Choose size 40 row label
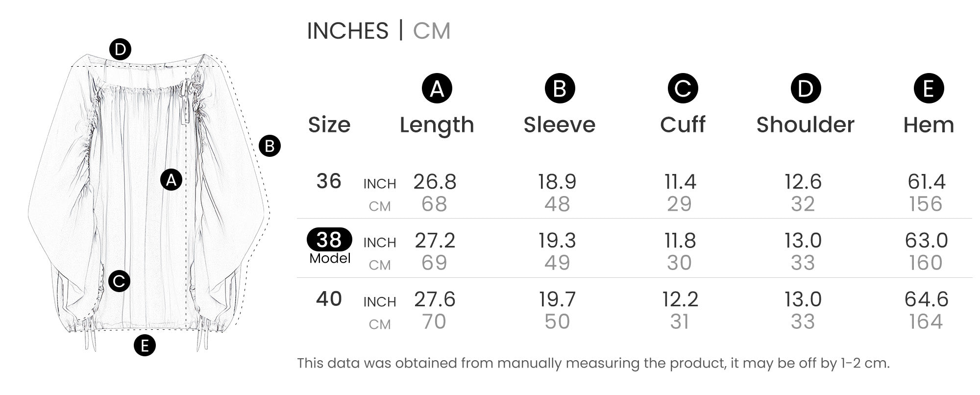This screenshot has width=980, height=395. [329, 299]
